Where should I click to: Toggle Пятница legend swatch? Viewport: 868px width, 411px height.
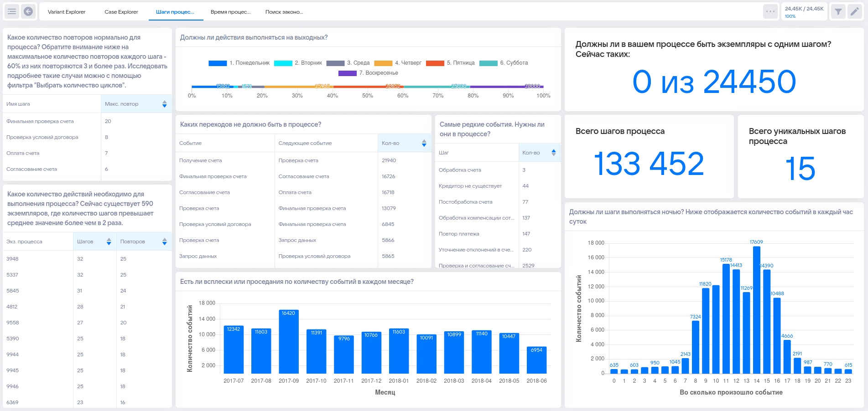[435, 63]
